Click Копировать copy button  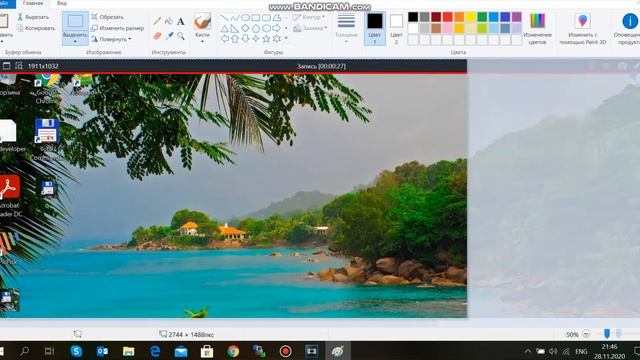click(36, 28)
